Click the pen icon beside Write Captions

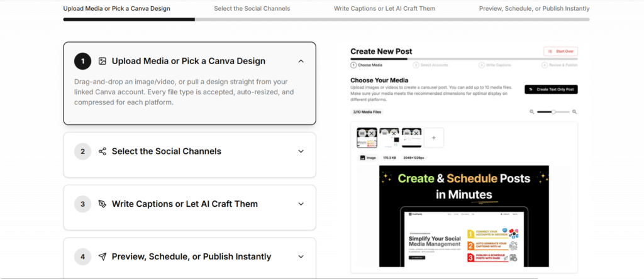point(103,204)
